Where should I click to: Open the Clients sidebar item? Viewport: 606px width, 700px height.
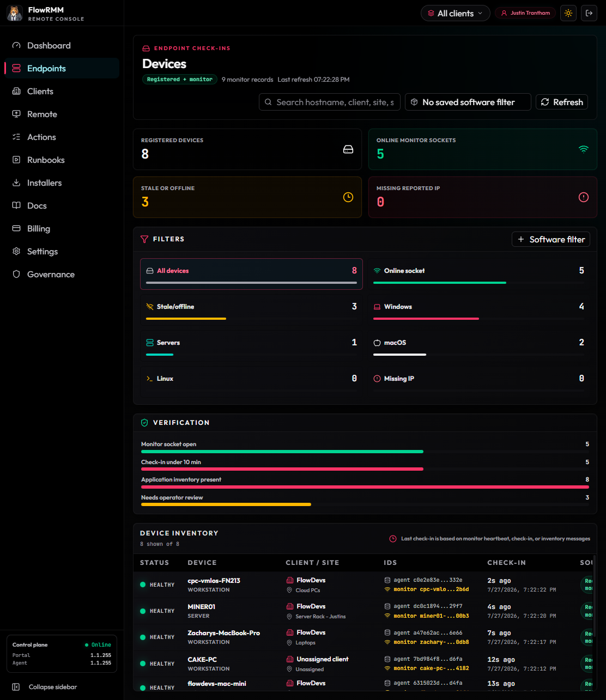coord(62,91)
